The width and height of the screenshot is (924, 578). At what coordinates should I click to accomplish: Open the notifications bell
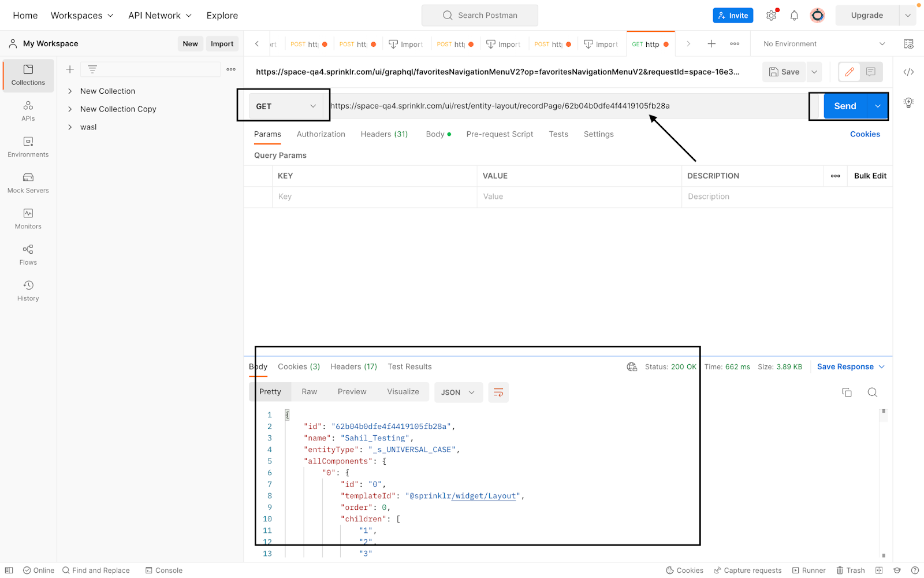794,16
